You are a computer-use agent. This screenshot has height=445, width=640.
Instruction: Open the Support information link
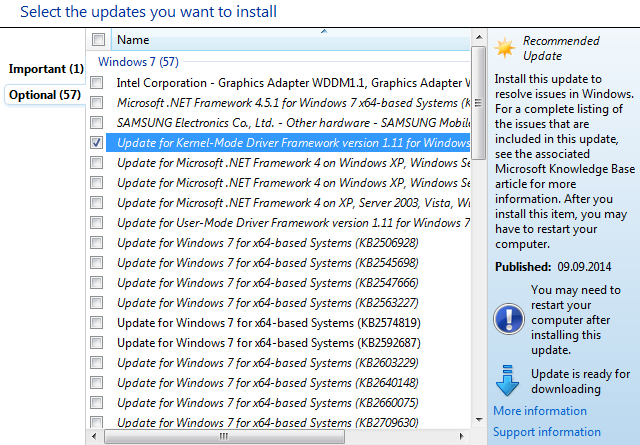pyautogui.click(x=547, y=432)
